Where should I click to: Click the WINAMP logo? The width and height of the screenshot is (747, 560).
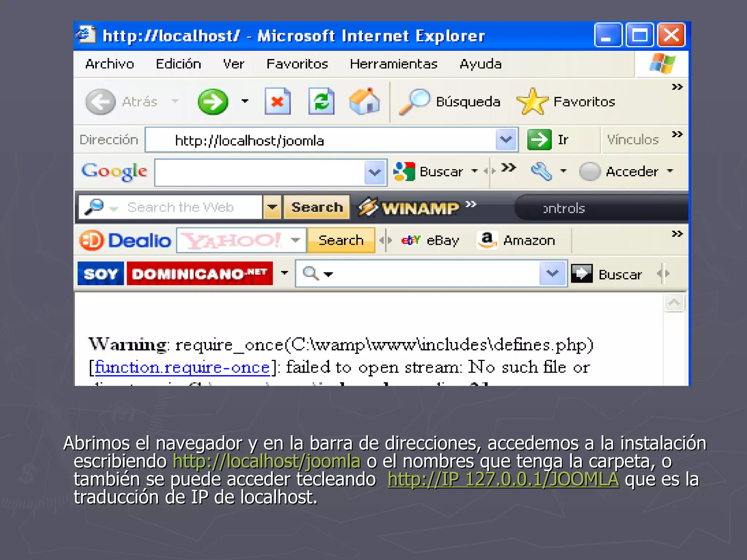(x=409, y=208)
